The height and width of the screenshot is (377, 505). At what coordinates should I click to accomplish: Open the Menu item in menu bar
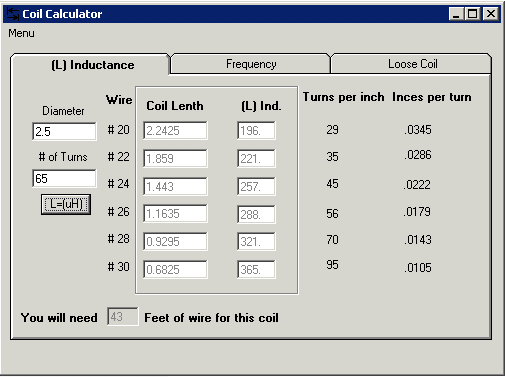[x=21, y=33]
